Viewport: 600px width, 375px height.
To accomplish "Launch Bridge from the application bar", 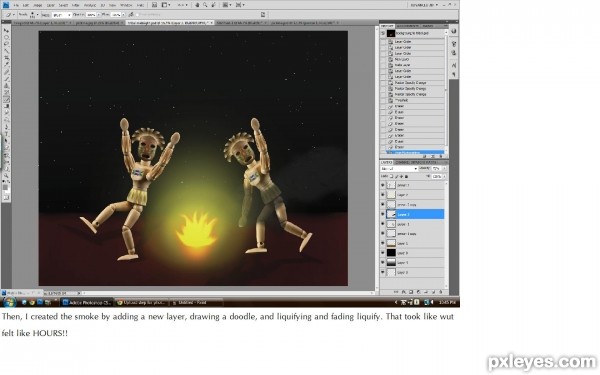I will pos(154,5).
